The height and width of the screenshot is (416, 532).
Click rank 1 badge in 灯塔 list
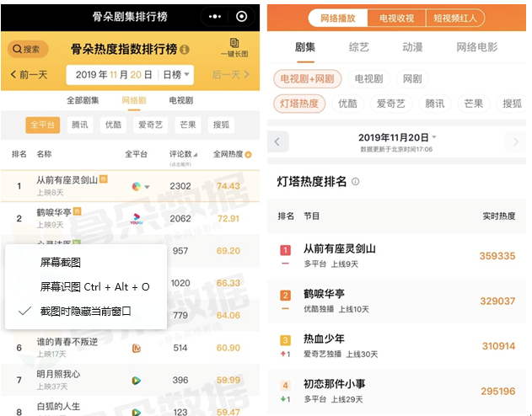(285, 250)
